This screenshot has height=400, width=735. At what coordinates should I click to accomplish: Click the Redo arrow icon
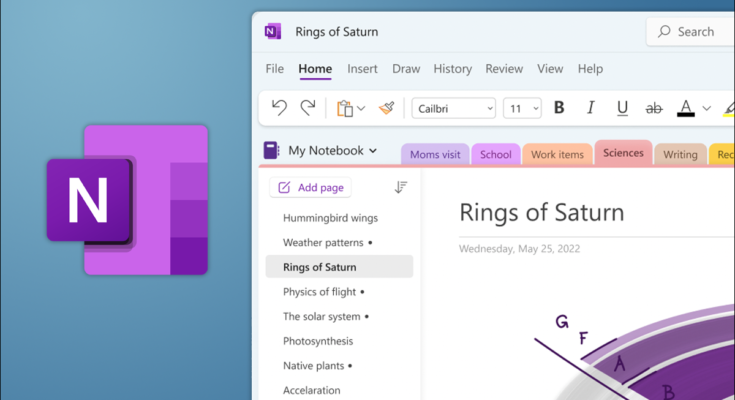click(308, 108)
